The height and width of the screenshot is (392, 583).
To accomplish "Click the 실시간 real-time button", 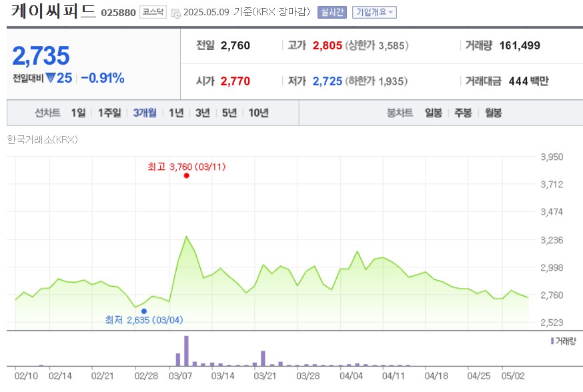I will (332, 12).
